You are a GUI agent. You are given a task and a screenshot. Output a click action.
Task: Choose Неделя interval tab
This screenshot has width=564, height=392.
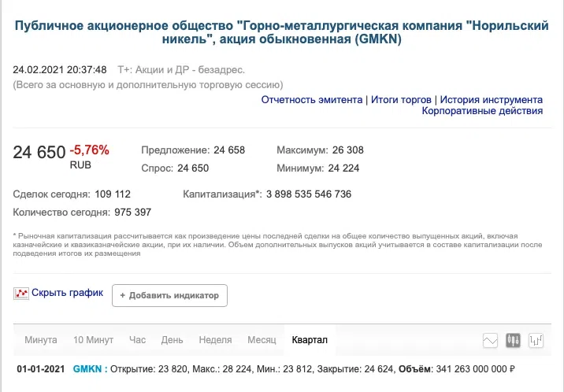(215, 340)
